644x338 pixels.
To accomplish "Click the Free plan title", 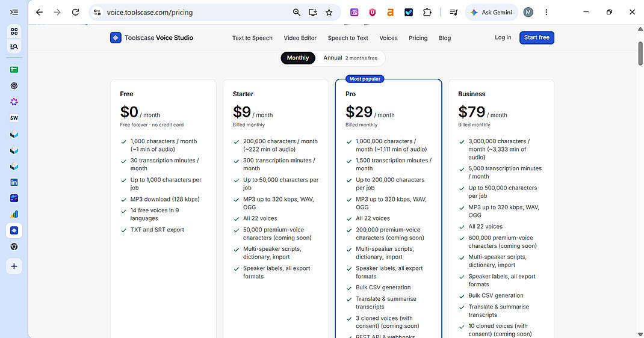I will coord(126,94).
